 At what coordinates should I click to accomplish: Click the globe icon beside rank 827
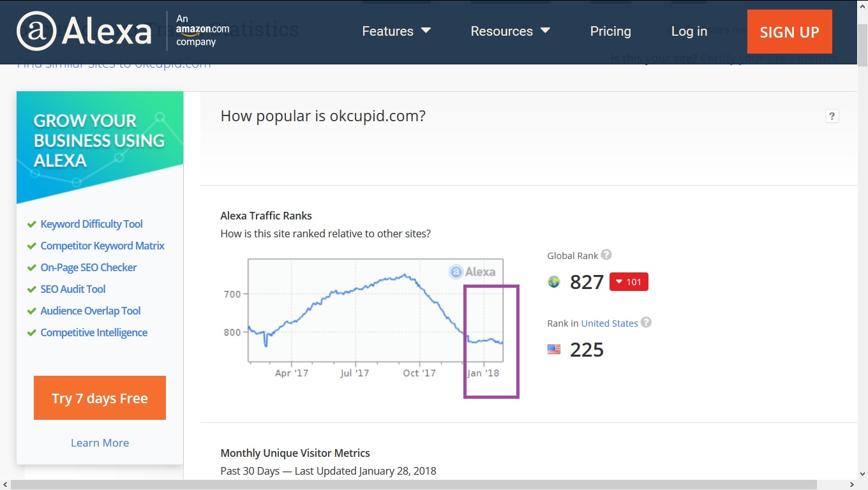coord(554,281)
